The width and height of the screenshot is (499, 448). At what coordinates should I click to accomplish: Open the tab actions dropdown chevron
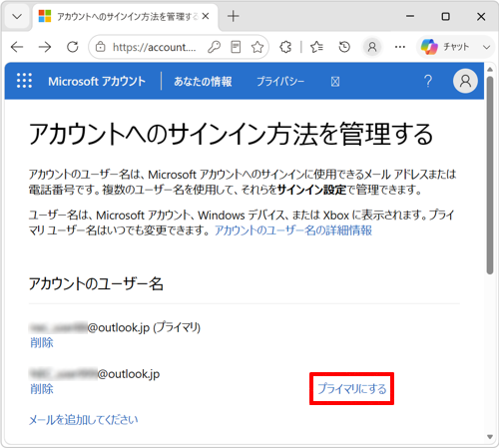click(x=17, y=16)
